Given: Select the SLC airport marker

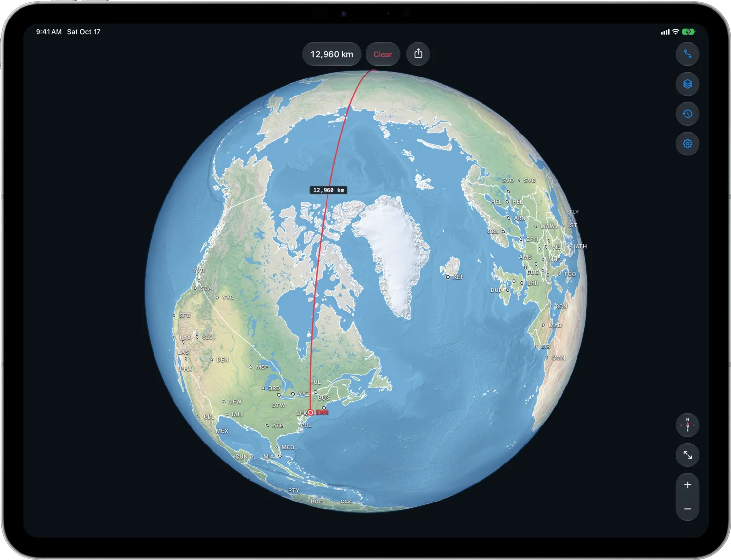Looking at the screenshot, I should tap(197, 337).
